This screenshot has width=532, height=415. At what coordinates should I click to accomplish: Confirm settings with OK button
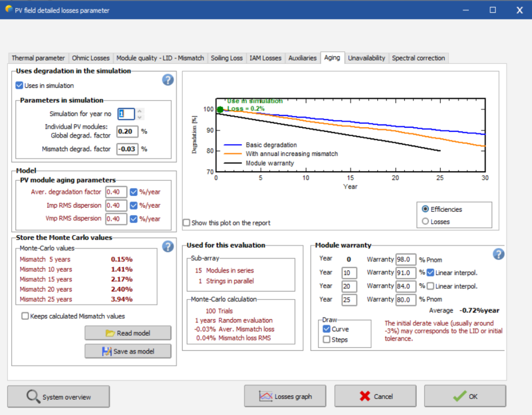coord(465,396)
